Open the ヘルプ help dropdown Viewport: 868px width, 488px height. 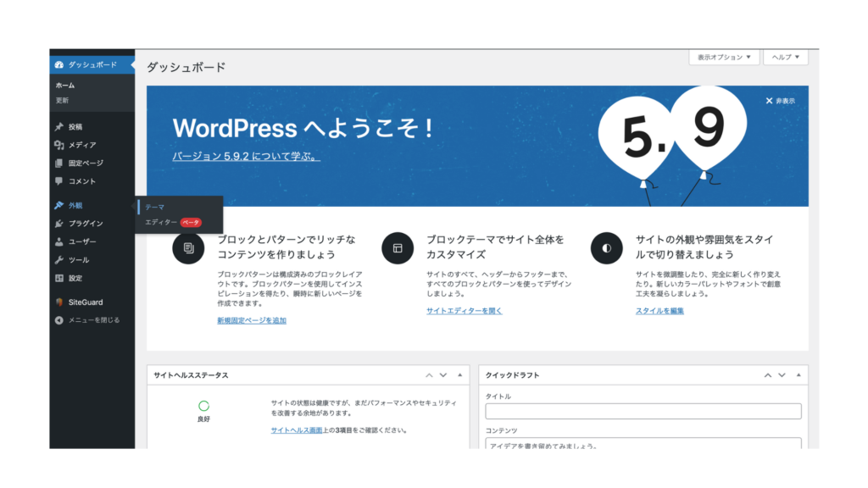pyautogui.click(x=786, y=57)
